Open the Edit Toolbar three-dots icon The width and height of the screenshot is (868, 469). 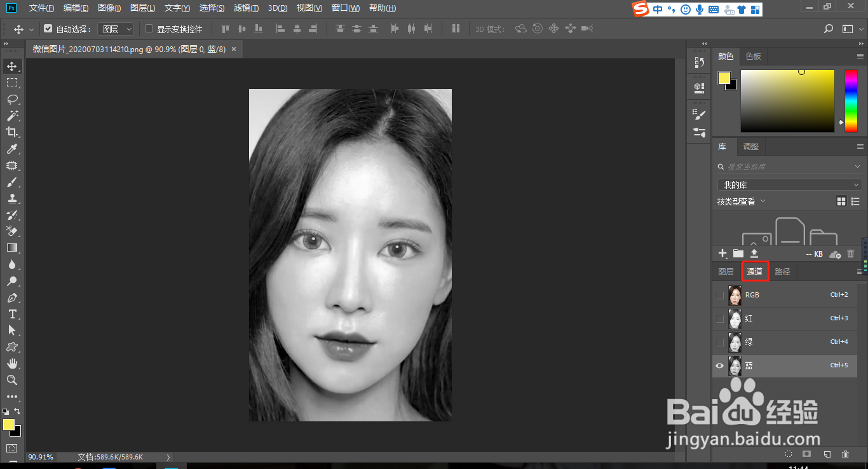[x=12, y=397]
